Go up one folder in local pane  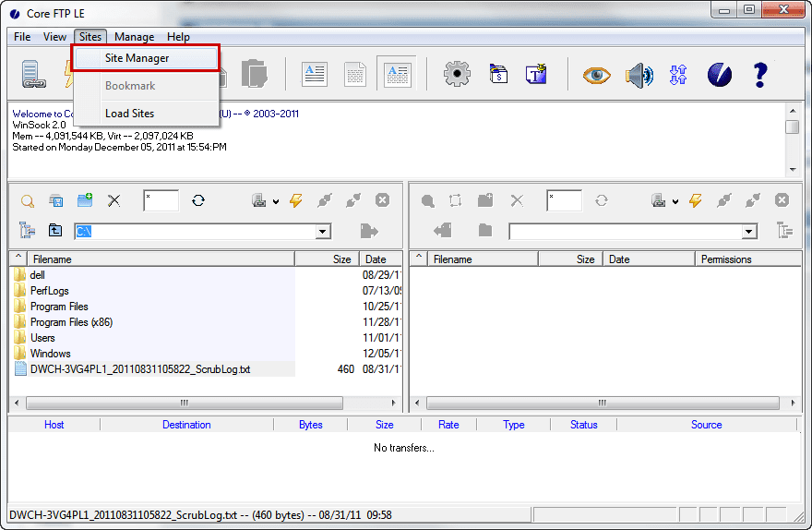pyautogui.click(x=54, y=230)
